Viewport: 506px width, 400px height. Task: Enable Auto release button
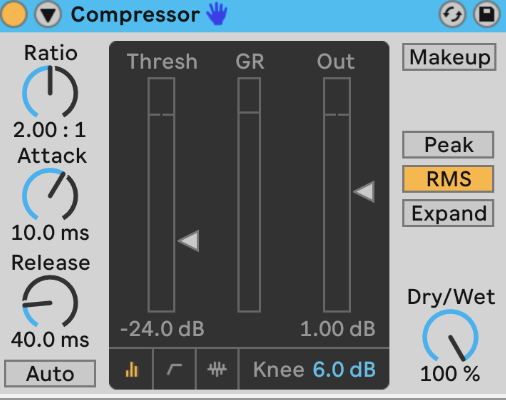coord(50,374)
